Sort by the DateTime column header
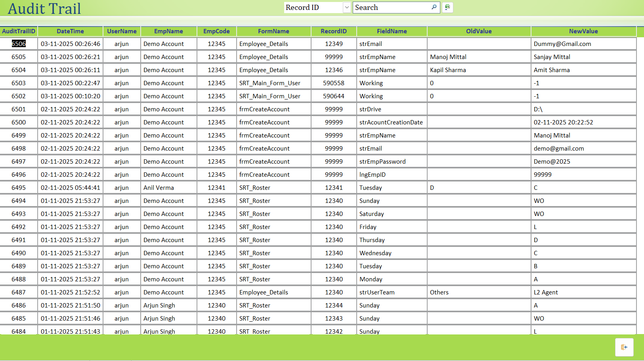The image size is (644, 361). [70, 31]
